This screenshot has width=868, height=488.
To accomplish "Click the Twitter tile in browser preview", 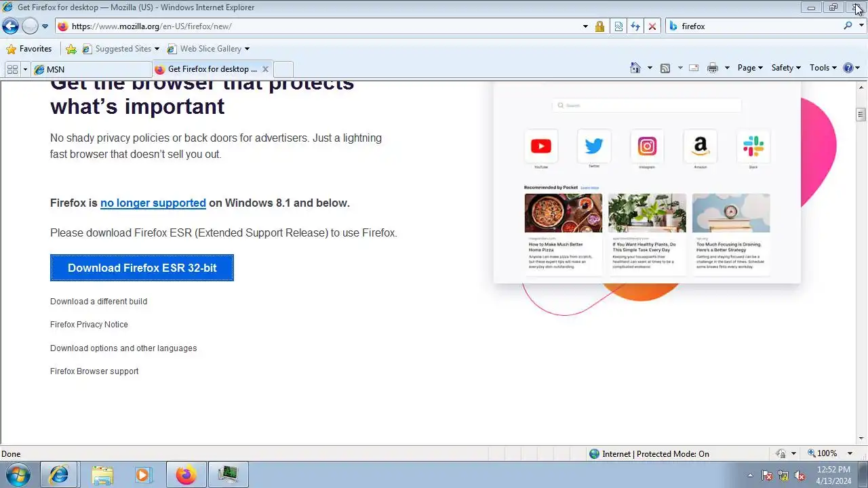I will pos(594,146).
